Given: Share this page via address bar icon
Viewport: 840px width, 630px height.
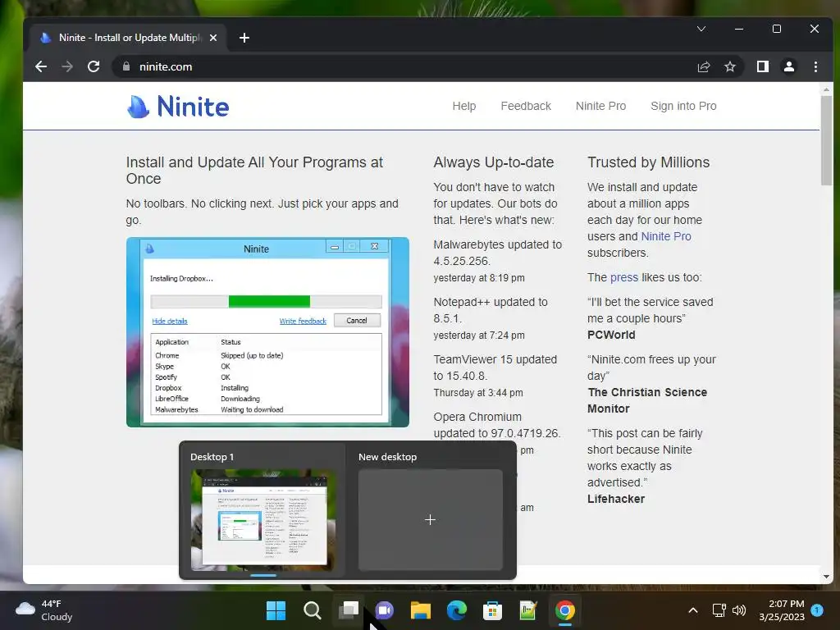Looking at the screenshot, I should (703, 66).
